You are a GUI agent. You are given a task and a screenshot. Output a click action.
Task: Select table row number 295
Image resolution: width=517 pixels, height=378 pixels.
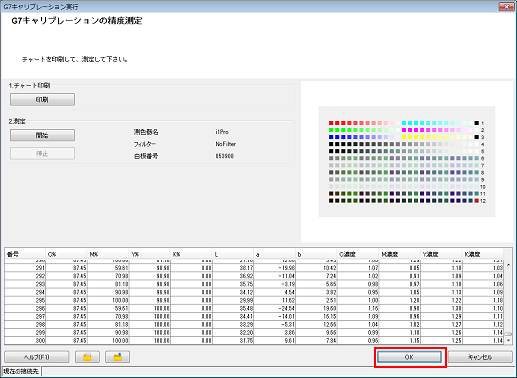click(x=254, y=300)
